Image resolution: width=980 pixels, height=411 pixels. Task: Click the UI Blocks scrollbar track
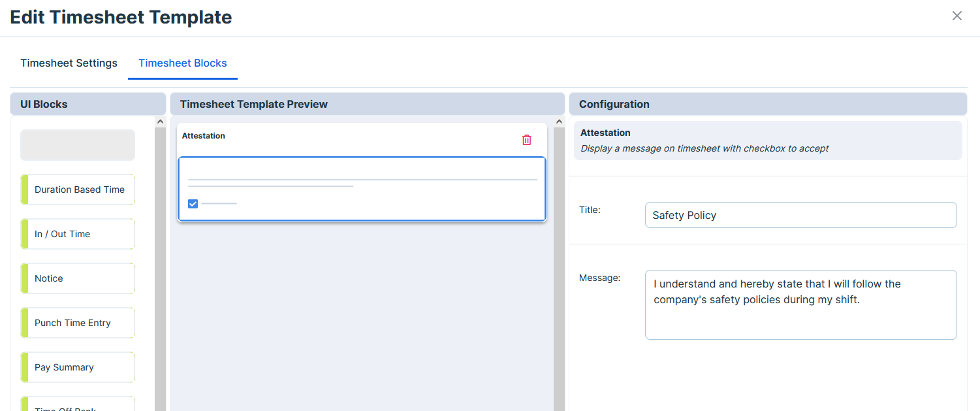(x=160, y=261)
